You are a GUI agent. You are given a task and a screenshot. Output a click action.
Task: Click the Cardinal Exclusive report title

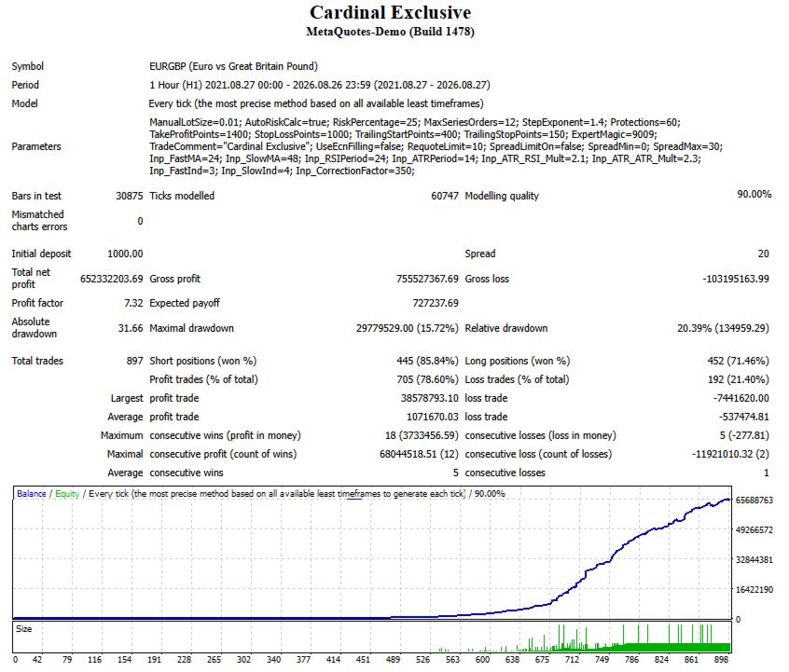(x=390, y=12)
